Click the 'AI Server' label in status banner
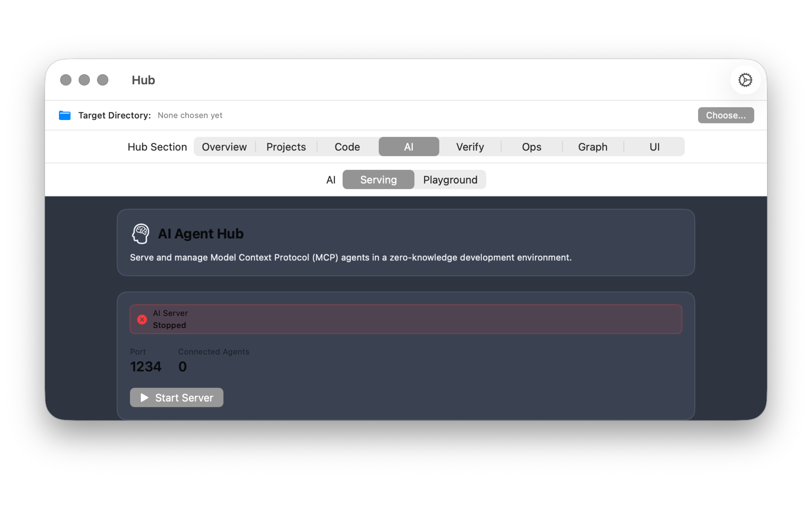This screenshot has width=812, height=508. tap(170, 313)
